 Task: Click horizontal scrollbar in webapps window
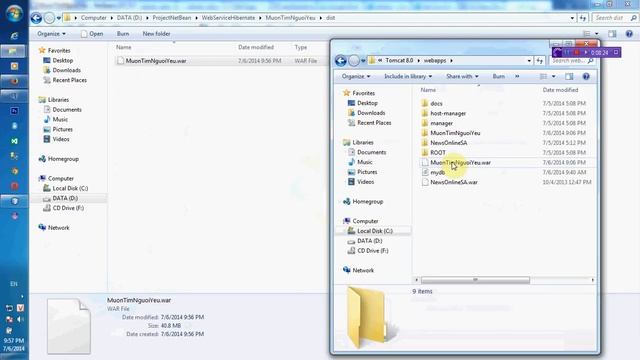pos(475,280)
